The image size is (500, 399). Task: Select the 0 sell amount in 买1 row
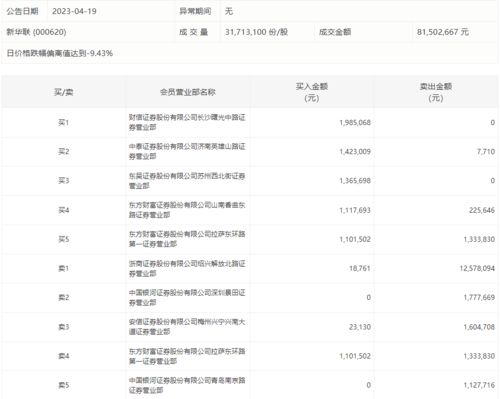pos(492,123)
